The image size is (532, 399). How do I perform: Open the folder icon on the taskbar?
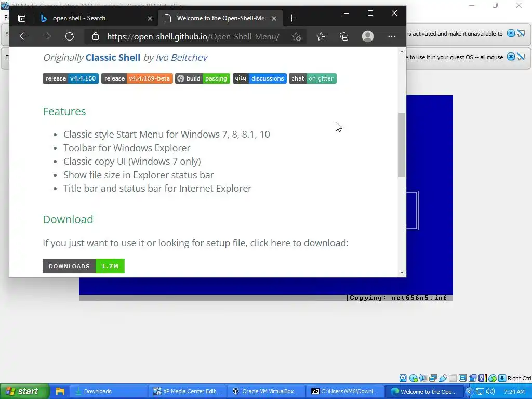(x=60, y=391)
